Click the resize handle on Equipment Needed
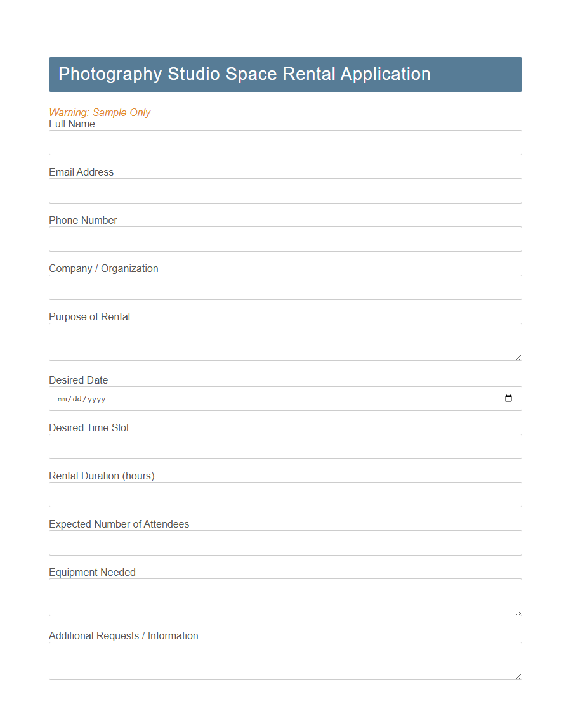This screenshot has height=728, width=571. pyautogui.click(x=519, y=613)
